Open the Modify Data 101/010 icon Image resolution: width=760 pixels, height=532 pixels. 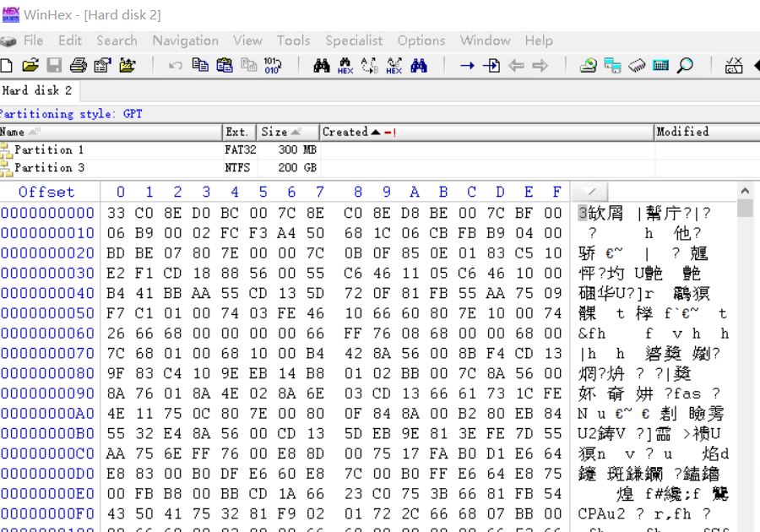pyautogui.click(x=273, y=65)
